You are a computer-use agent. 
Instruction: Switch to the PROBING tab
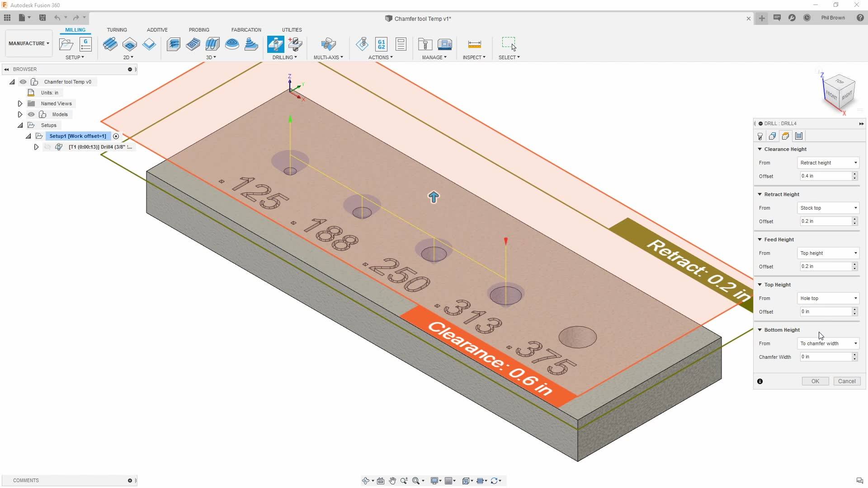pos(199,30)
